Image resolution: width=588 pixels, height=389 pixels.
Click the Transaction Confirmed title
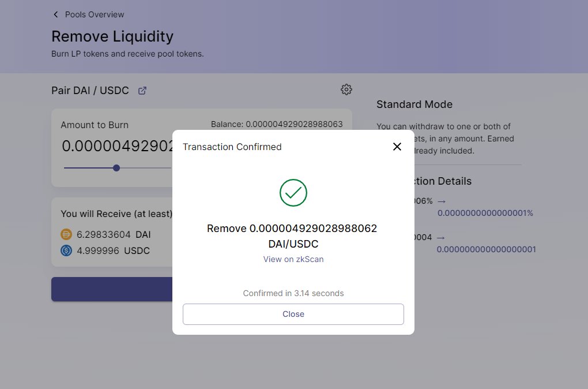[x=232, y=147]
